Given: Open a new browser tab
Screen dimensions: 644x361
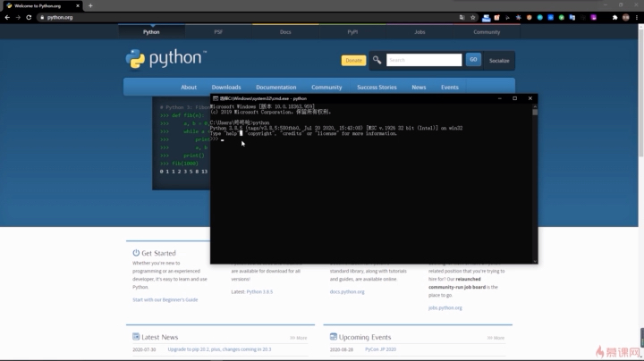Looking at the screenshot, I should pyautogui.click(x=90, y=5).
